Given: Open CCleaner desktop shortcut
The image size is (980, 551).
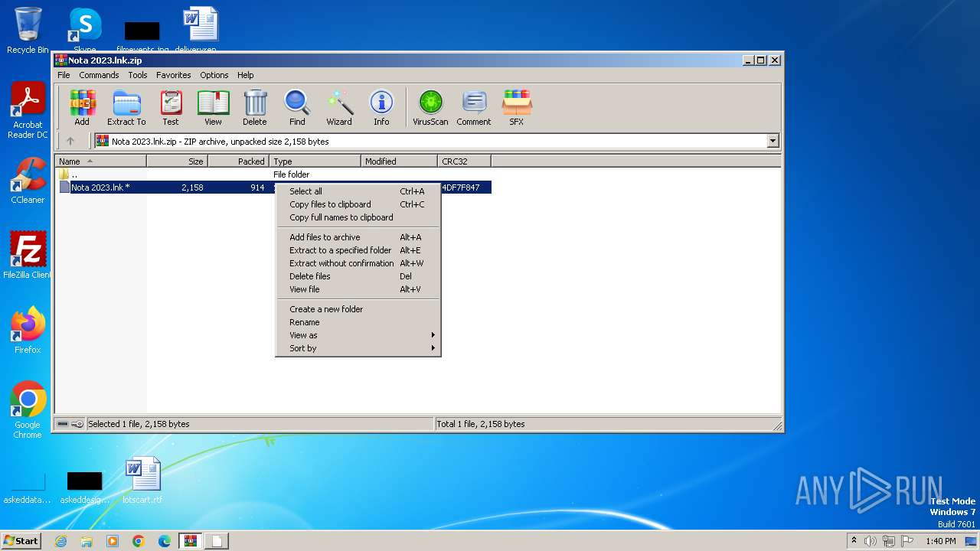Looking at the screenshot, I should click(x=28, y=181).
